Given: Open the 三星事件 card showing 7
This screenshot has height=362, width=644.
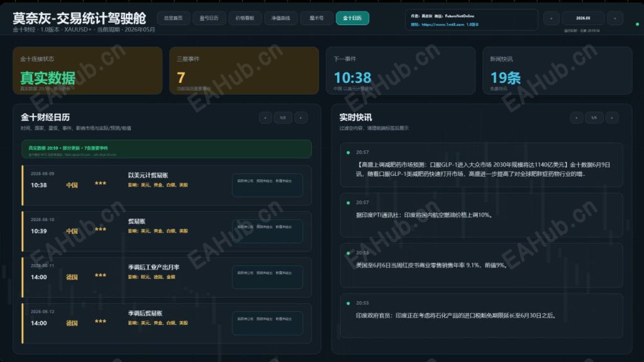Looking at the screenshot, I should [x=244, y=70].
